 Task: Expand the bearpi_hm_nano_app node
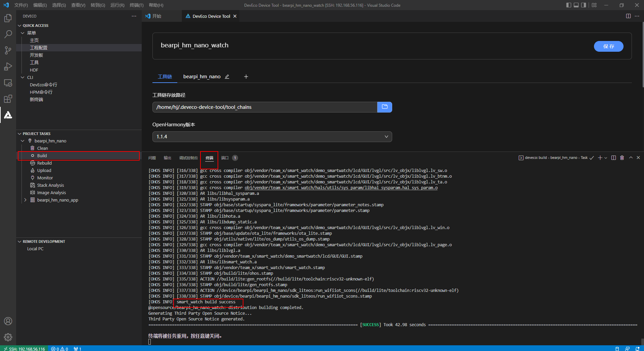click(25, 200)
